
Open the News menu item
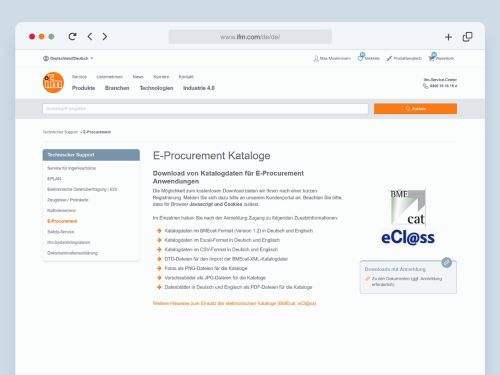point(138,77)
